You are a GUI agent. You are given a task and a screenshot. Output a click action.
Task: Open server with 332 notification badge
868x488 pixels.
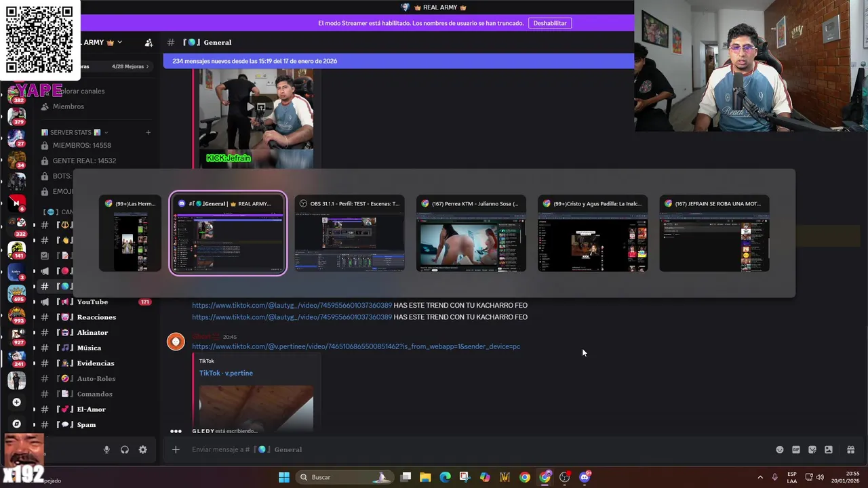point(16,227)
